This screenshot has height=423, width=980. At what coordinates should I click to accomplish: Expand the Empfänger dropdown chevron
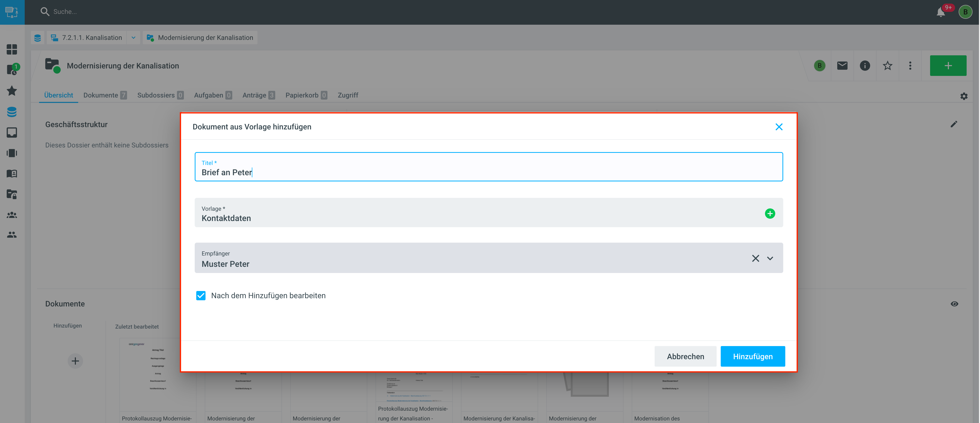[770, 258]
